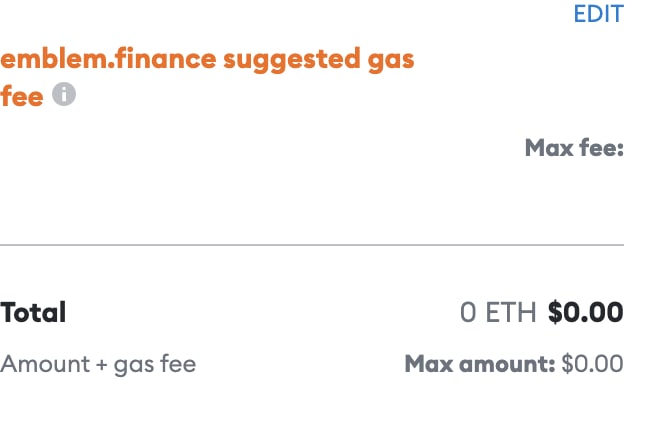Click the word gas ending the heading's first line

(391, 62)
